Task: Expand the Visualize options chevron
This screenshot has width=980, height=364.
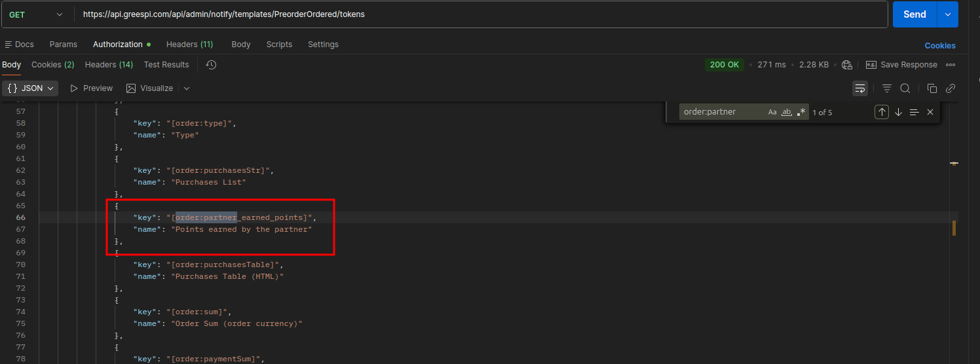Action: coord(187,88)
